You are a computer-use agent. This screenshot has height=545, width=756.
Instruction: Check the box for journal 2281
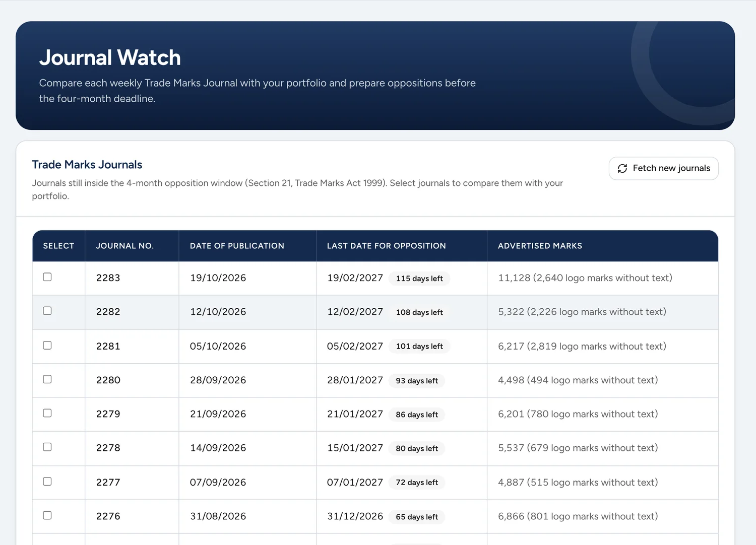click(47, 346)
